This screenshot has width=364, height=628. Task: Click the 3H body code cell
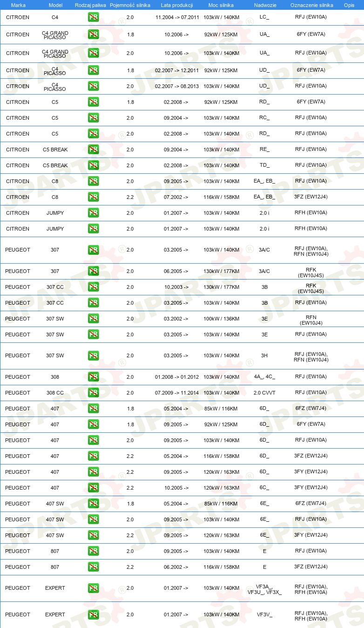point(264,356)
